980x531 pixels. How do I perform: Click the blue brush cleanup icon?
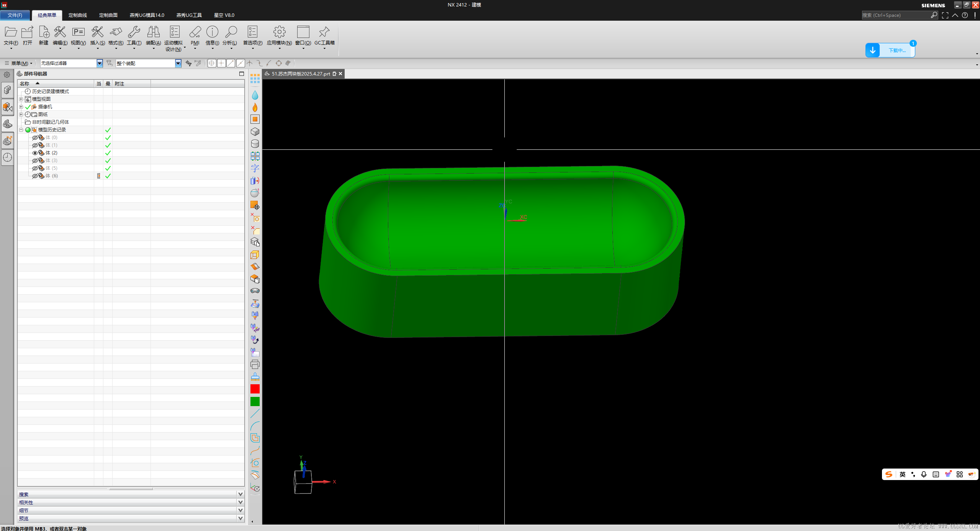[x=255, y=377]
